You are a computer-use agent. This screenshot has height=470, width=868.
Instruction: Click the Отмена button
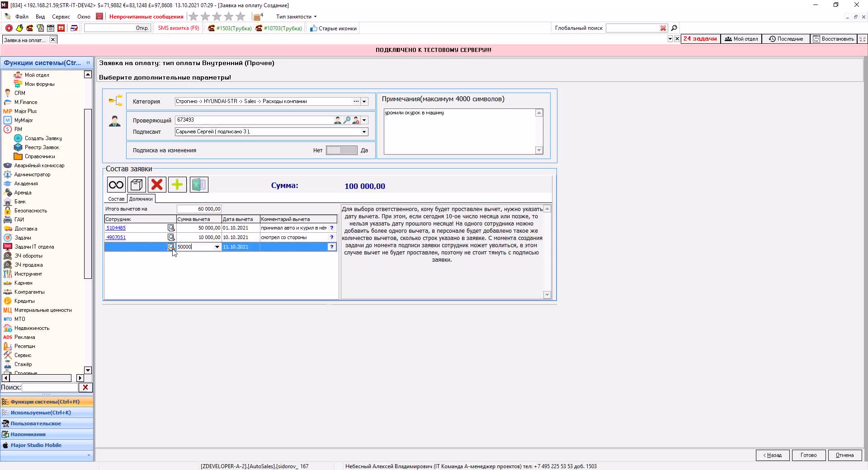click(845, 455)
